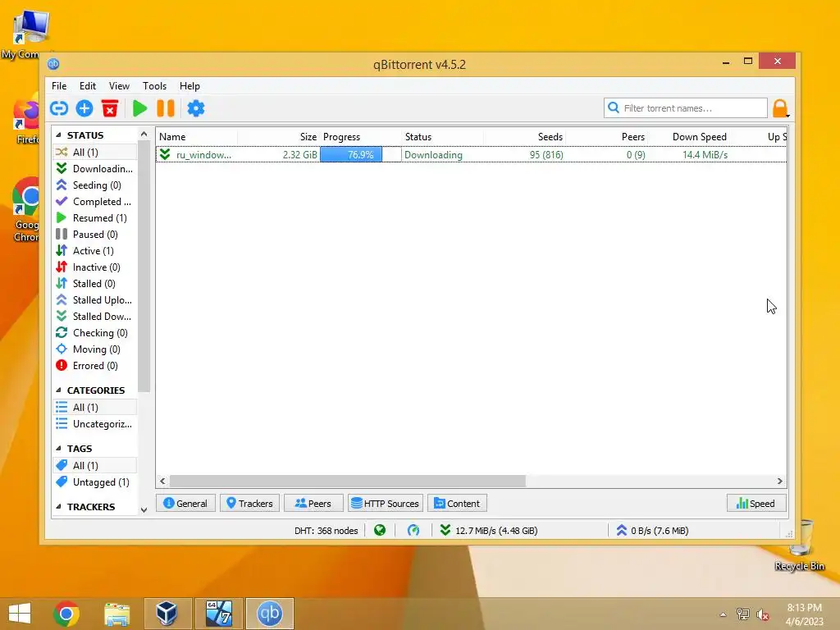The image size is (840, 630).
Task: Click the search magnifier icon
Action: [x=614, y=107]
